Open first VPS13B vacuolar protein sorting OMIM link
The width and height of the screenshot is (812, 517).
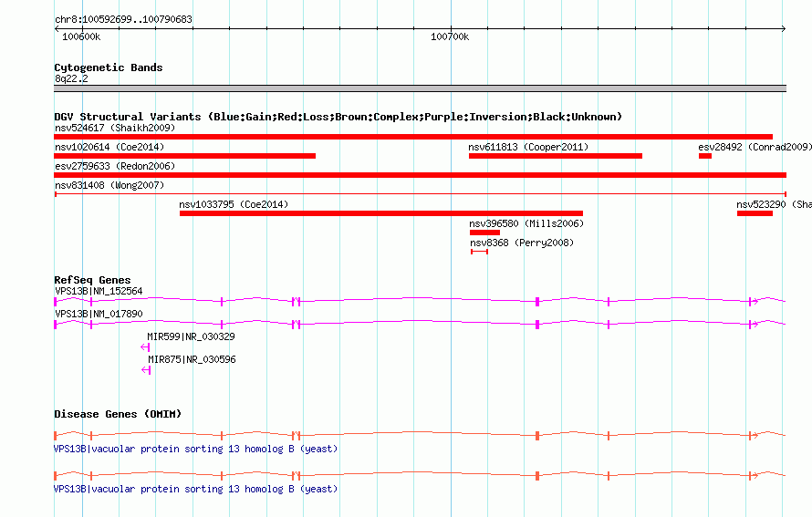[196, 450]
